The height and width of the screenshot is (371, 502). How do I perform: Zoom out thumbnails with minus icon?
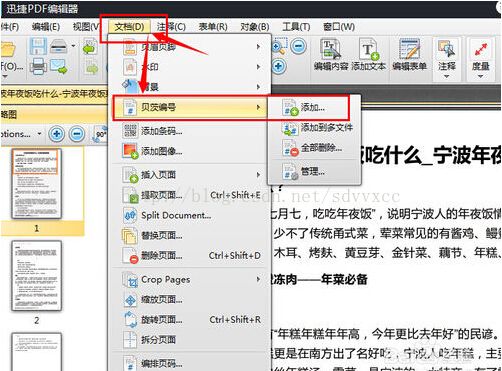(77, 134)
